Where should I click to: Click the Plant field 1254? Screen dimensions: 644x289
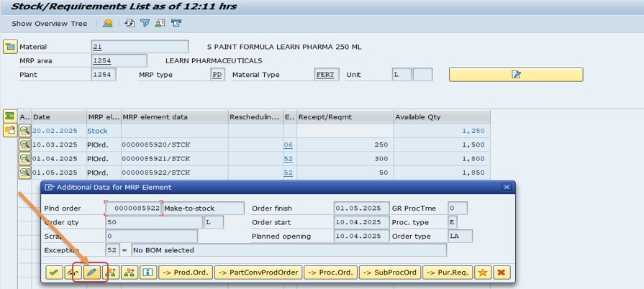[104, 75]
